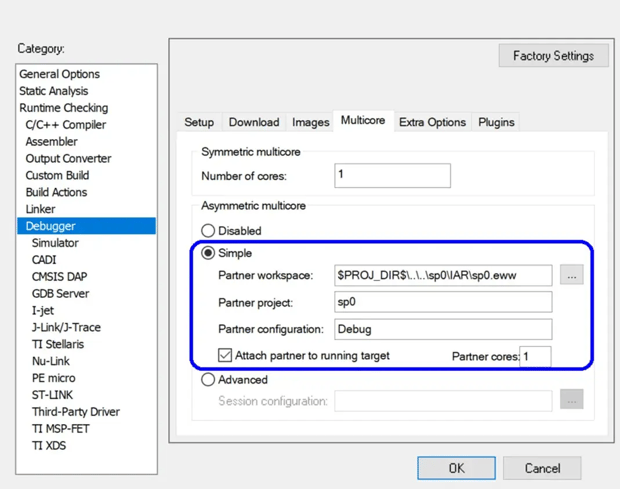Click the Partner project field
Image resolution: width=620 pixels, height=489 pixels.
[x=443, y=302]
